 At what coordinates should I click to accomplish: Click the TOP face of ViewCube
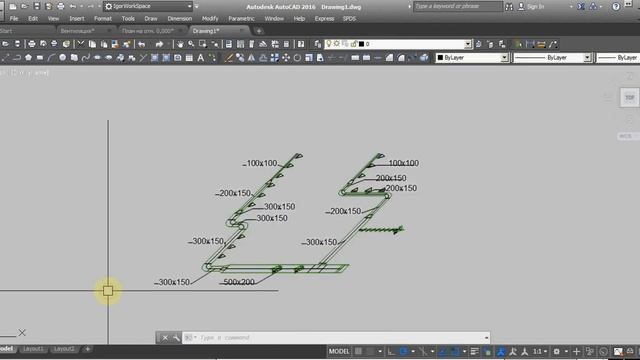click(x=630, y=98)
